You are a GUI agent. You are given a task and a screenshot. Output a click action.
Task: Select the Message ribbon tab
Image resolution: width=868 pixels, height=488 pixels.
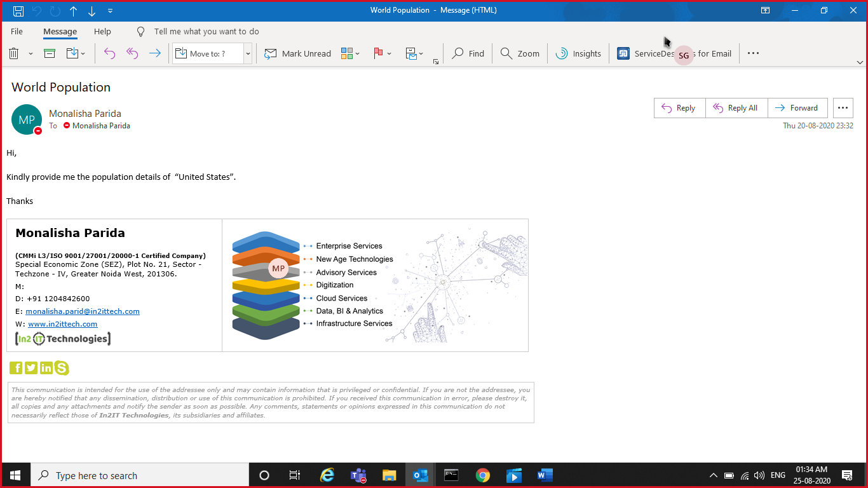pyautogui.click(x=60, y=32)
